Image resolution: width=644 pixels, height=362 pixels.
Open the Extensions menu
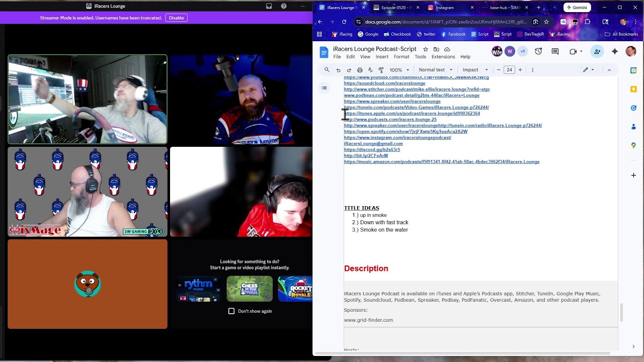[x=443, y=57]
